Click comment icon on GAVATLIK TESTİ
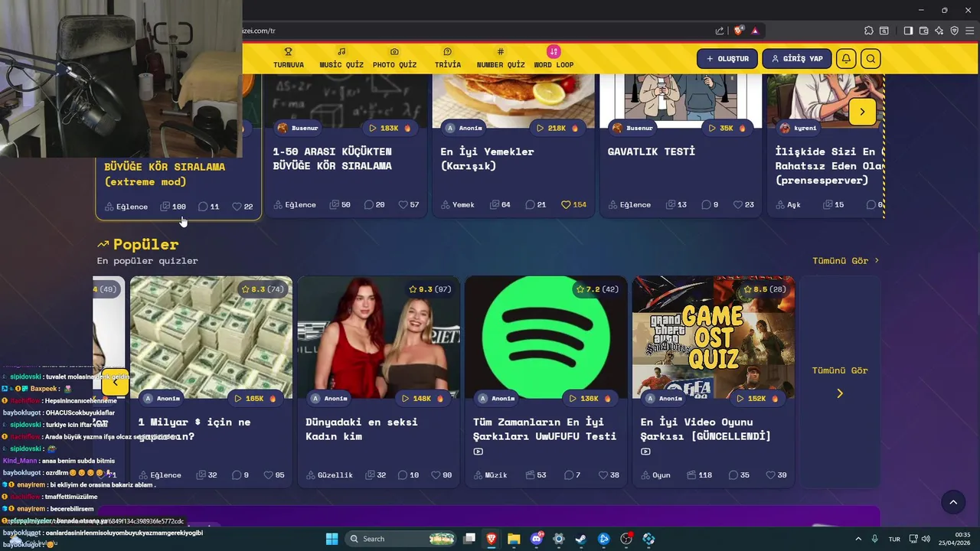The height and width of the screenshot is (551, 980). (705, 205)
